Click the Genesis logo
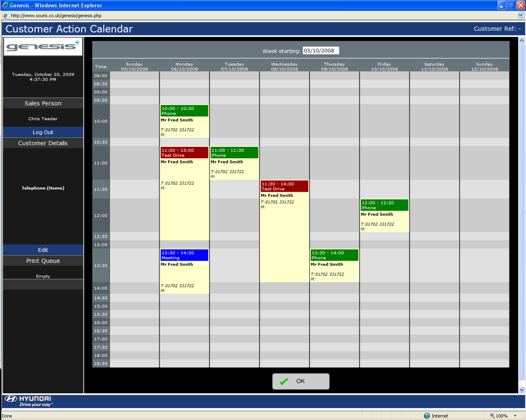Viewport: 526px width, 420px height. coord(43,46)
